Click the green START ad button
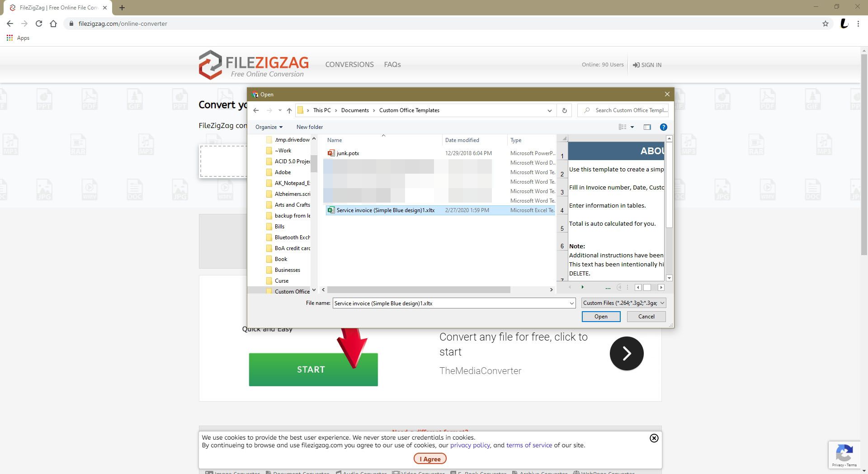 point(313,370)
